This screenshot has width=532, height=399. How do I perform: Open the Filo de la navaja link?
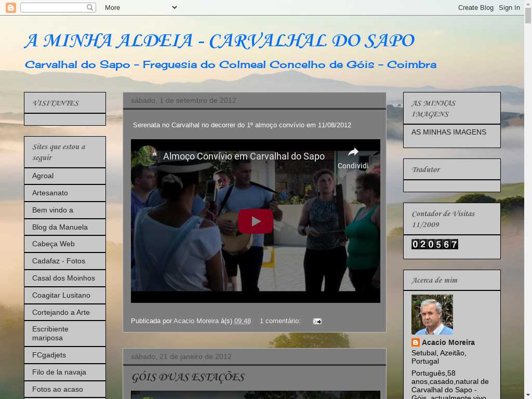59,372
